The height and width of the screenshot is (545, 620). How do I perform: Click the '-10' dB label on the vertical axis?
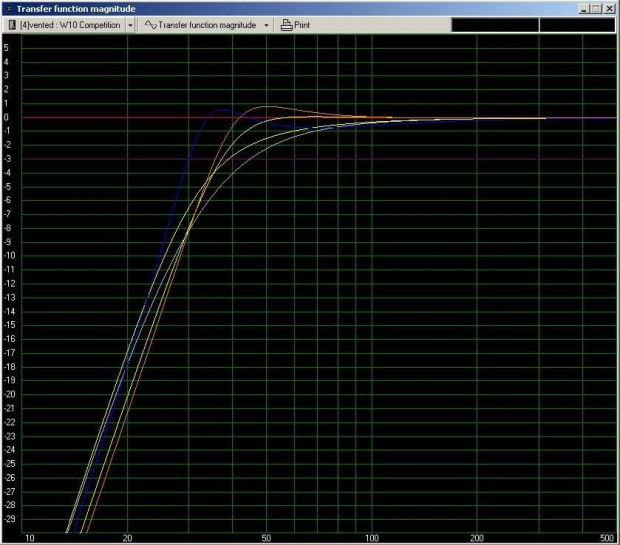(x=9, y=255)
